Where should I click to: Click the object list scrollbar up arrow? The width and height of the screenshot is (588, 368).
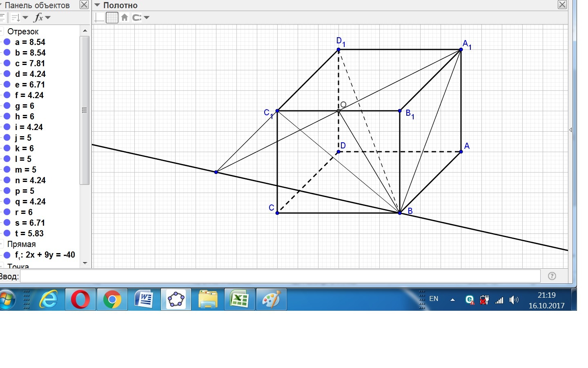pos(85,31)
